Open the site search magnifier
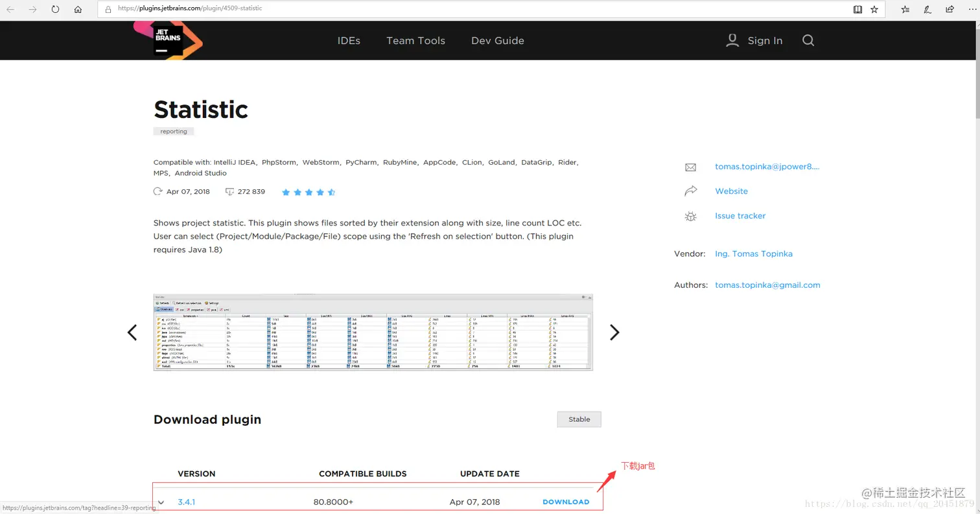Image resolution: width=980 pixels, height=514 pixels. tap(808, 40)
